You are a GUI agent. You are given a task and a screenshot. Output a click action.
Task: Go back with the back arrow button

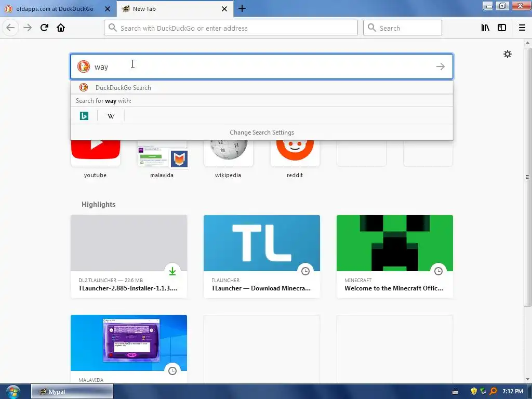(10, 28)
